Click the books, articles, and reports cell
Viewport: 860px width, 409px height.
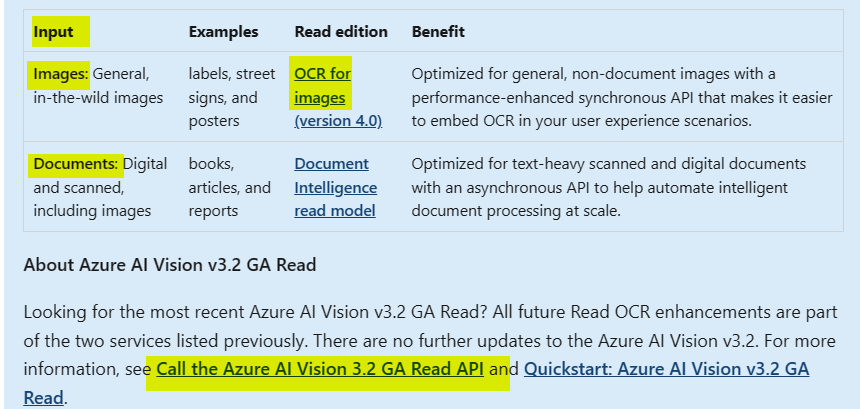click(x=229, y=188)
